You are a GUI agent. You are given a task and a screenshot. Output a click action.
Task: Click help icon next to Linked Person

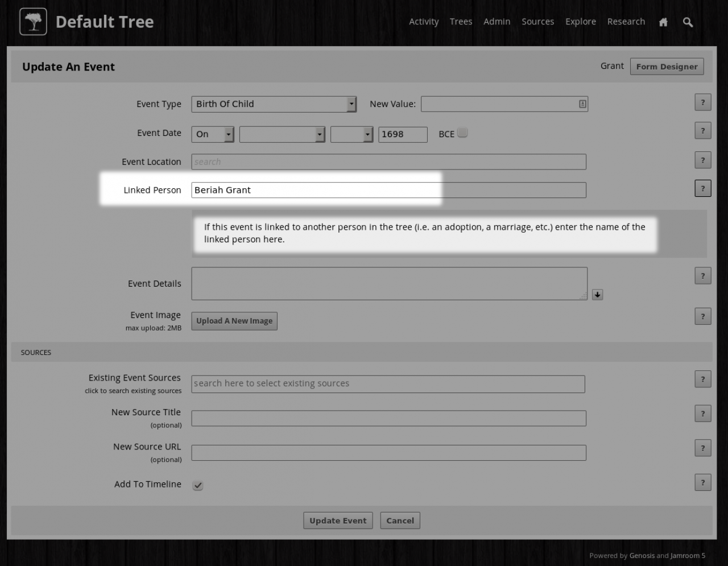coord(702,189)
